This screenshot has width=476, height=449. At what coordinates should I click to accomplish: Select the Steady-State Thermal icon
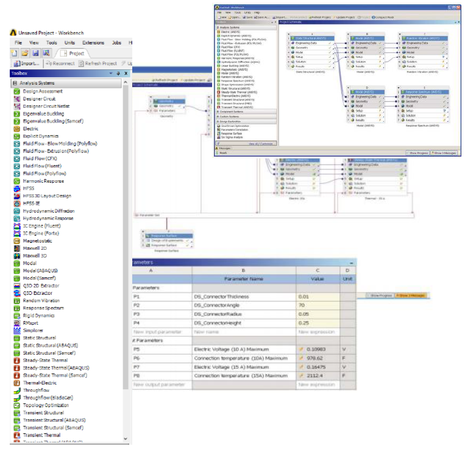click(17, 361)
